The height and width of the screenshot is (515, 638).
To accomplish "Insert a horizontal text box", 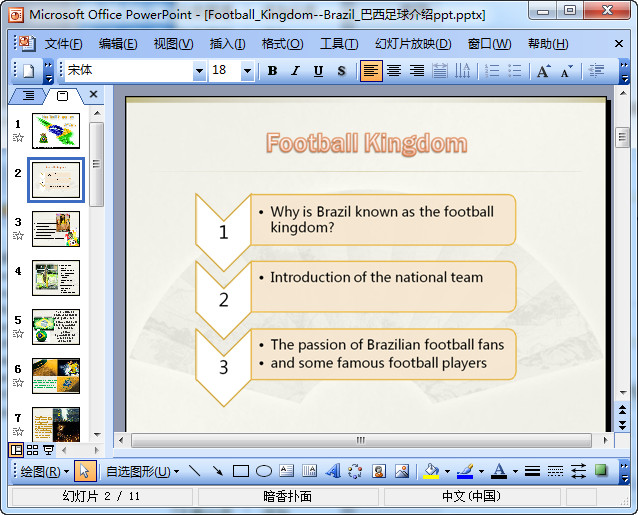I will (x=286, y=471).
